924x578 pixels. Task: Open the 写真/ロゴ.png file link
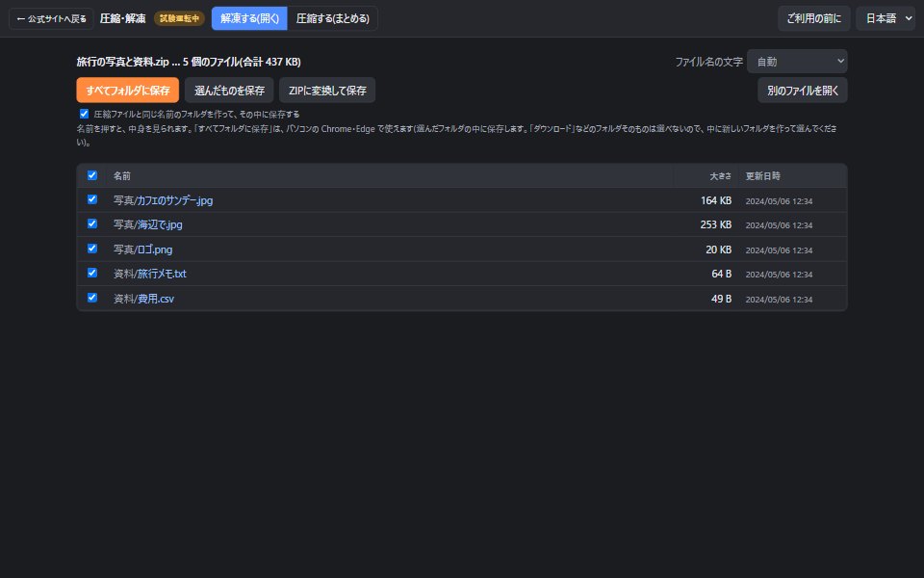coord(143,250)
